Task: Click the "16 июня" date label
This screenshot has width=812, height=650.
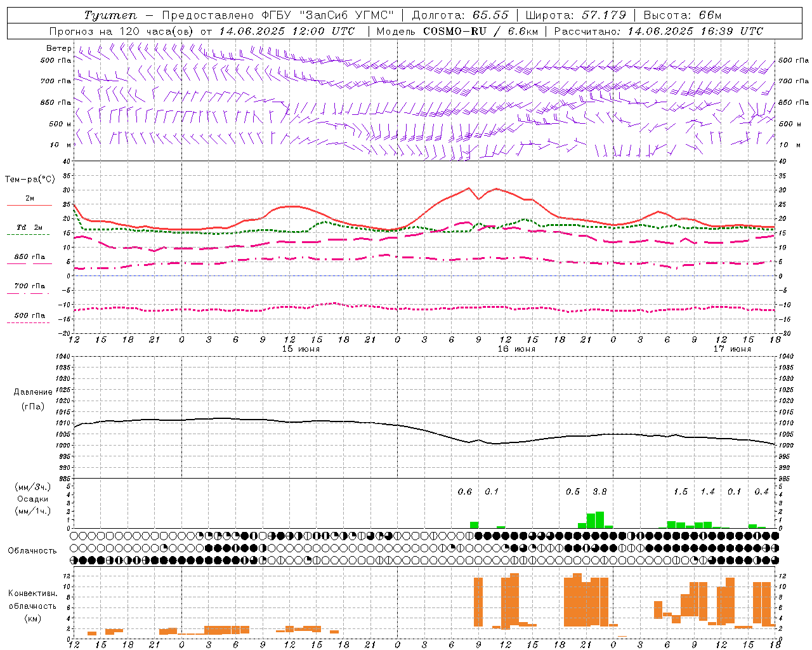Action: pyautogui.click(x=516, y=349)
